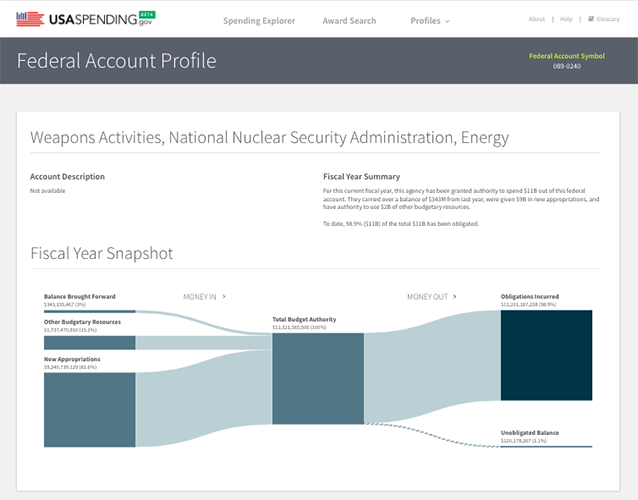Screen dimensions: 638x500
Task: Click the Fiscal Year Snapshot heading
Action: 102,253
